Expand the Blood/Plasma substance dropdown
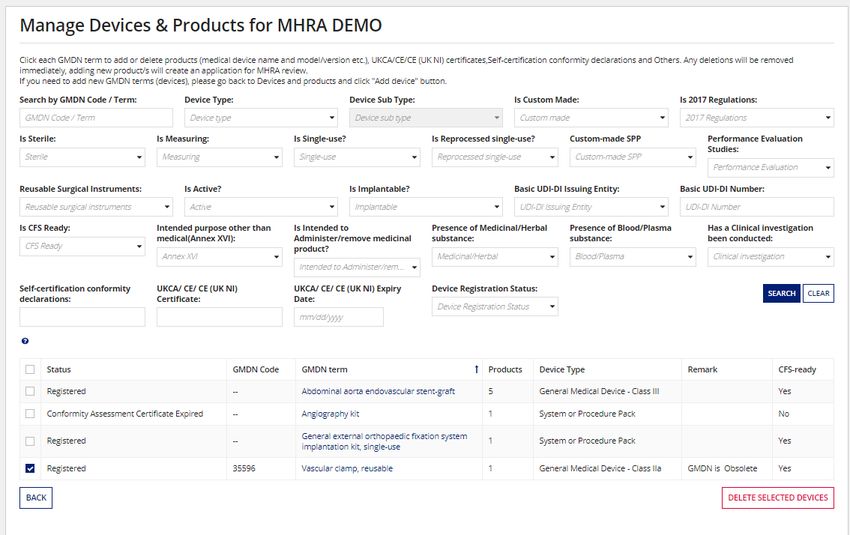Image resolution: width=850 pixels, height=535 pixels. coord(633,256)
